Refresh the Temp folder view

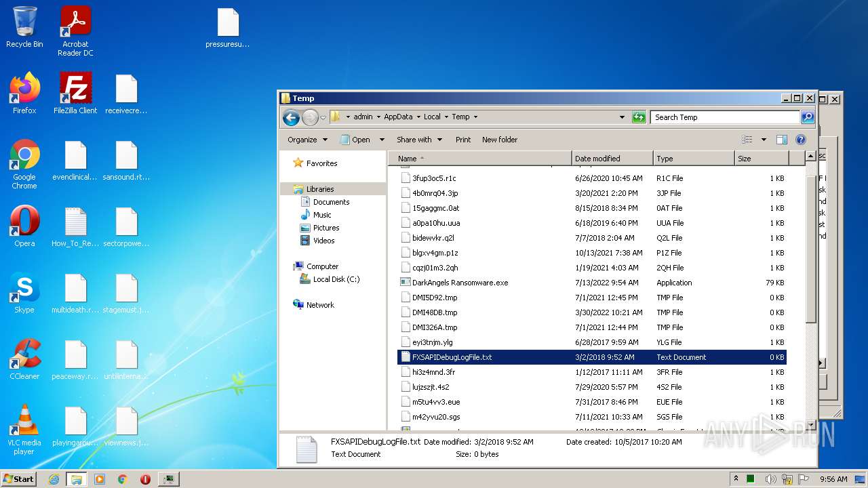pos(639,117)
